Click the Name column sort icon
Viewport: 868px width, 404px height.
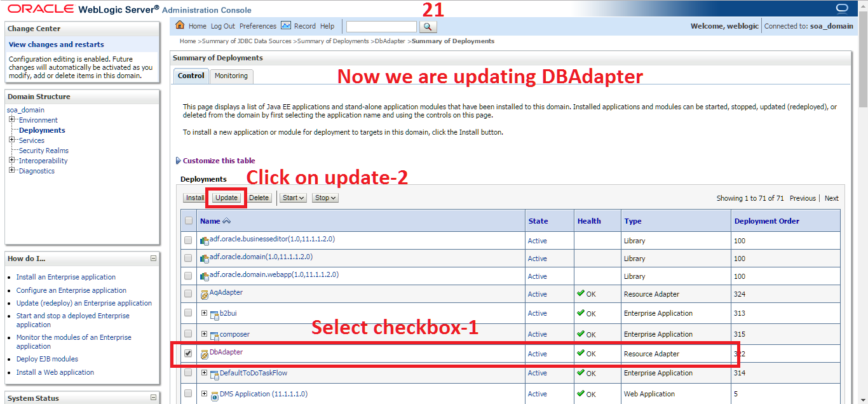(226, 221)
